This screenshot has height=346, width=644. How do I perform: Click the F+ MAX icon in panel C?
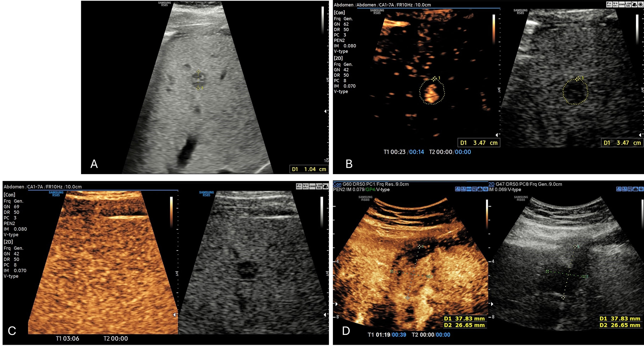pos(299,186)
